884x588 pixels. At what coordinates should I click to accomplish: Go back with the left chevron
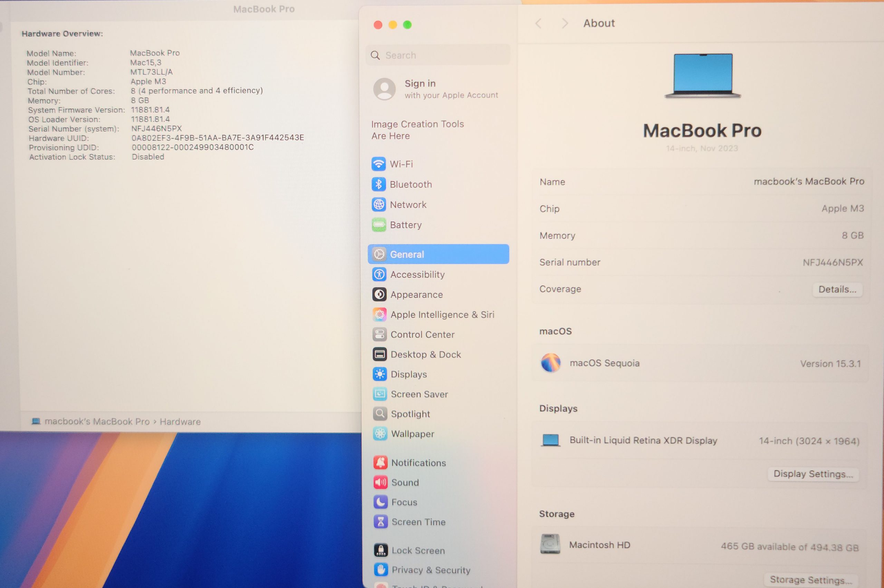pyautogui.click(x=539, y=23)
